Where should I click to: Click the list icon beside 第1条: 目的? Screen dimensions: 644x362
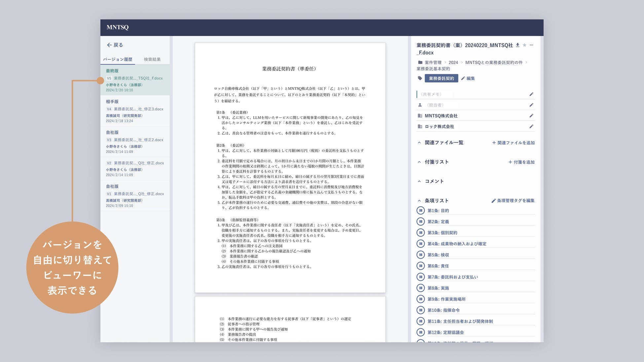[420, 211]
